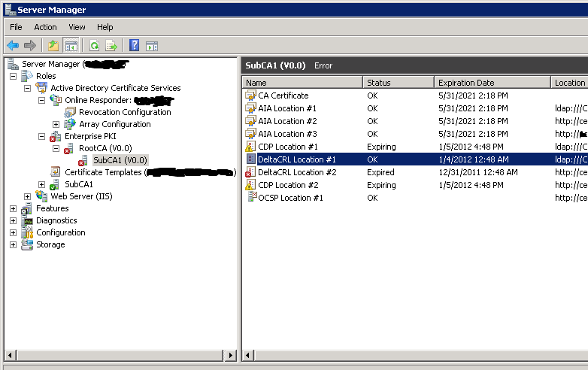Click the Export List toolbar icon

click(111, 46)
